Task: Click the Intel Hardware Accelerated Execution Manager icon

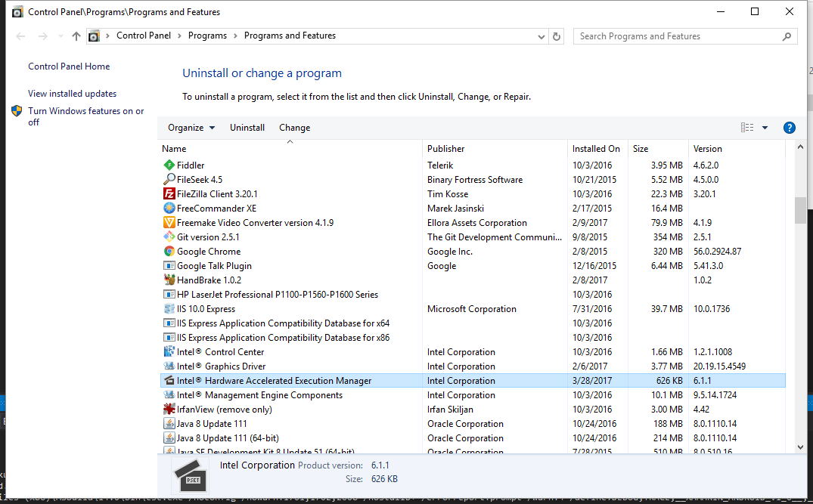Action: coord(169,381)
